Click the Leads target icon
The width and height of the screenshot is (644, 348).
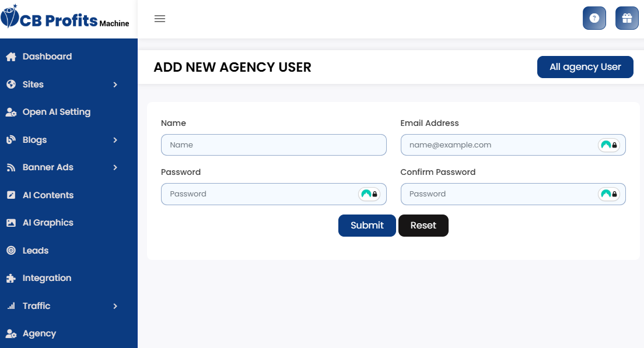click(10, 251)
